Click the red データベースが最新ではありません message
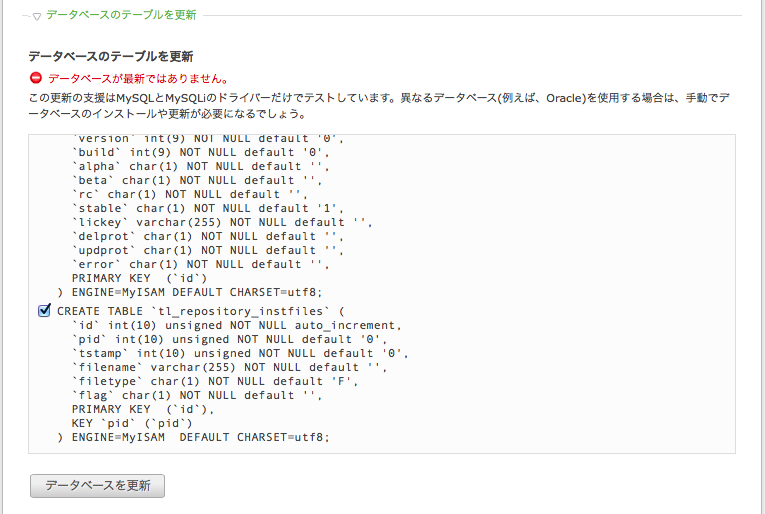This screenshot has width=765, height=514. (138, 79)
